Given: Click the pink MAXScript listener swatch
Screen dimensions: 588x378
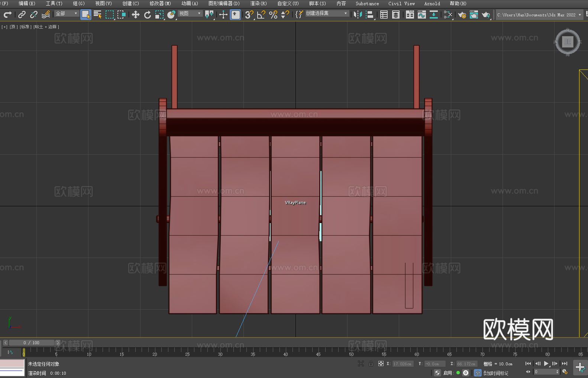Looking at the screenshot, I should [12, 363].
